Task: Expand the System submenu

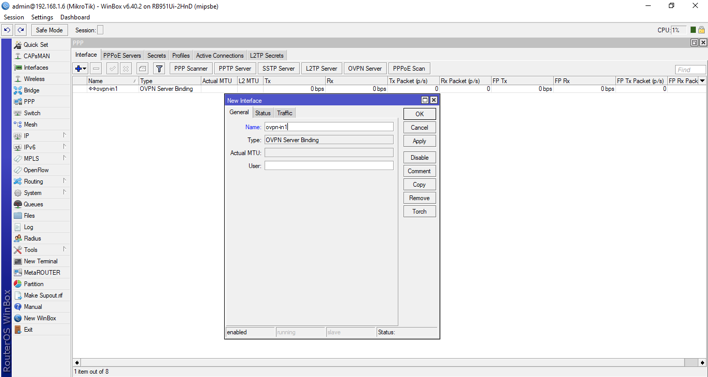Action: (64, 192)
